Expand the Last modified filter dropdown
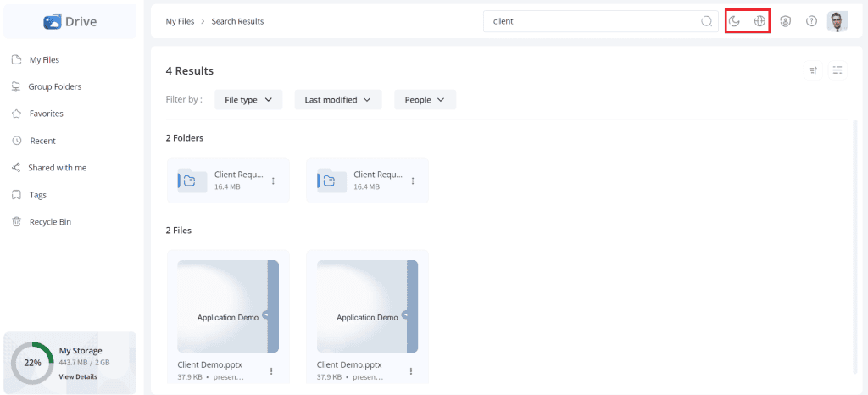Image resolution: width=868 pixels, height=395 pixels. 337,99
